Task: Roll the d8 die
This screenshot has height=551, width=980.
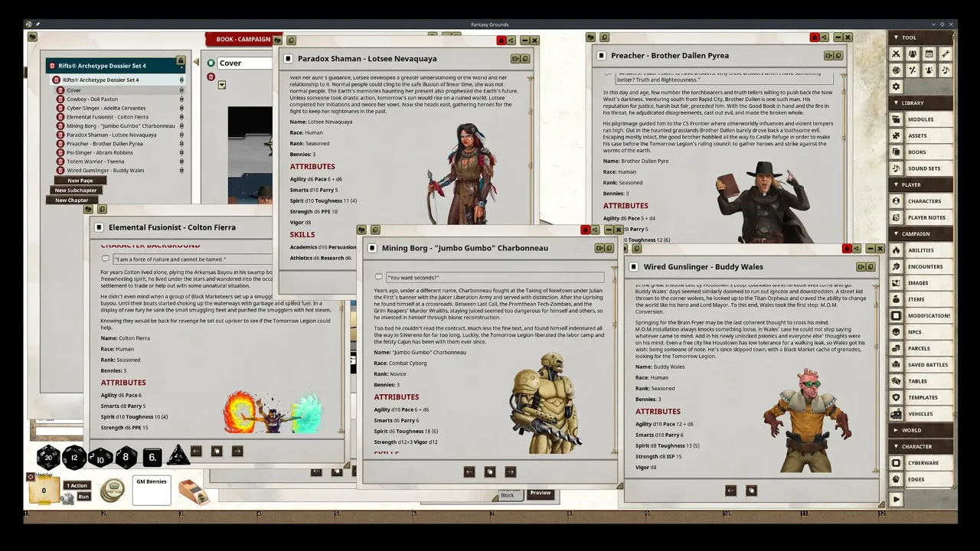Action: [126, 458]
